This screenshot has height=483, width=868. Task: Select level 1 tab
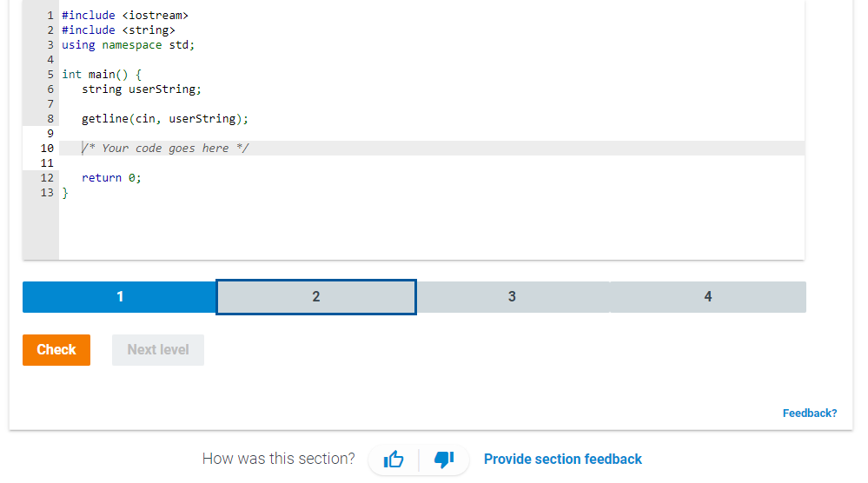pos(120,297)
